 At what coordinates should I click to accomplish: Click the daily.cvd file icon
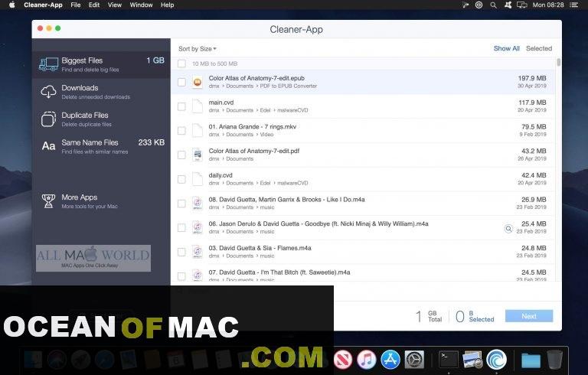(198, 179)
